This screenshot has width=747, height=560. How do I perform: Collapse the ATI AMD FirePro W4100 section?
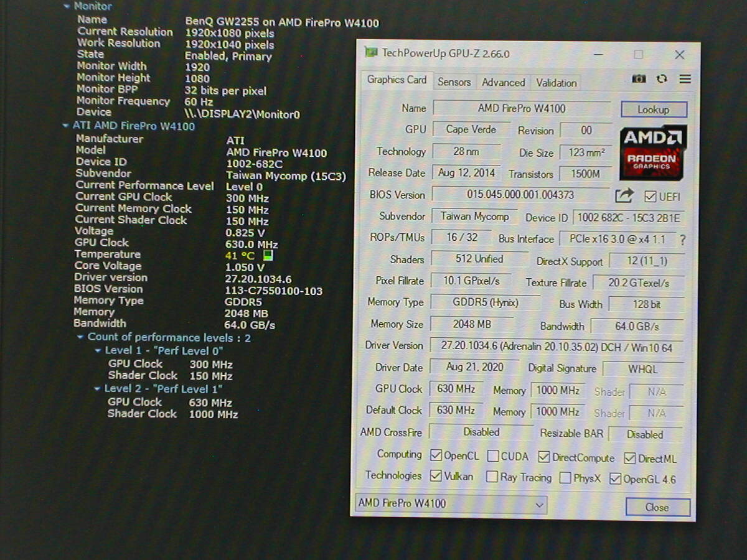pos(66,126)
